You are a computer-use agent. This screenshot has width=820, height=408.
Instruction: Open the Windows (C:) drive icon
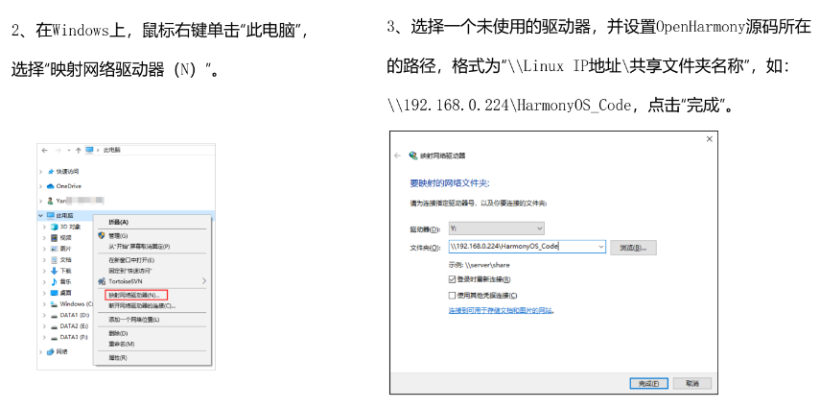pos(53,303)
